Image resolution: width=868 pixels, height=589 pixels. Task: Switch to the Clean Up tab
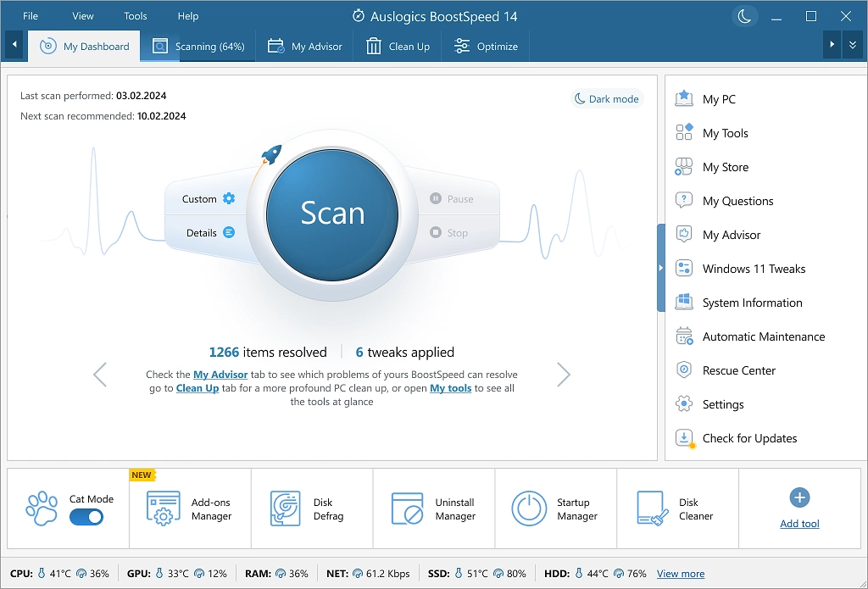398,47
